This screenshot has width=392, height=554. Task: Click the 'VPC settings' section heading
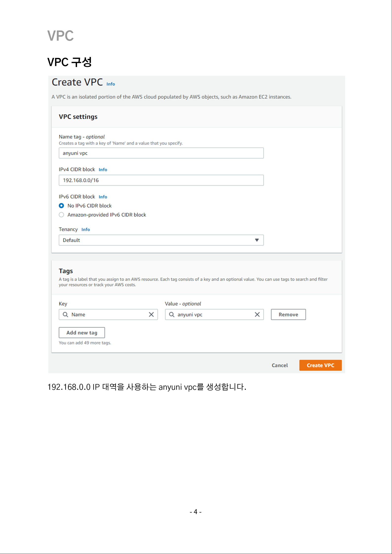tap(78, 117)
